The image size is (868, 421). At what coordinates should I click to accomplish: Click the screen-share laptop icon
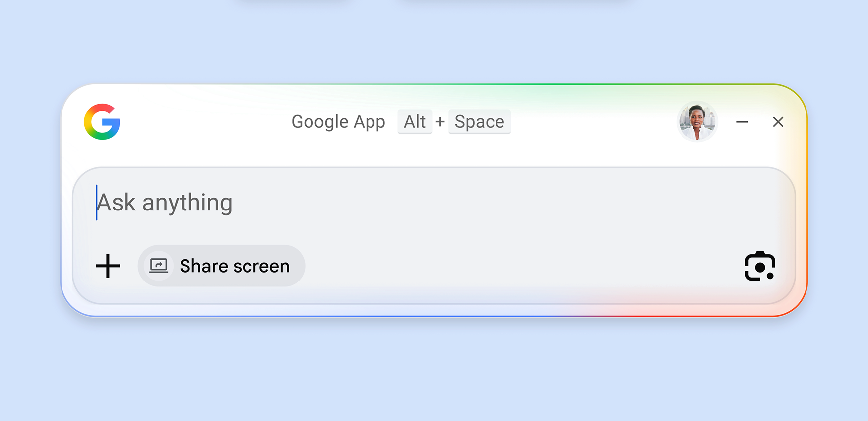(158, 265)
